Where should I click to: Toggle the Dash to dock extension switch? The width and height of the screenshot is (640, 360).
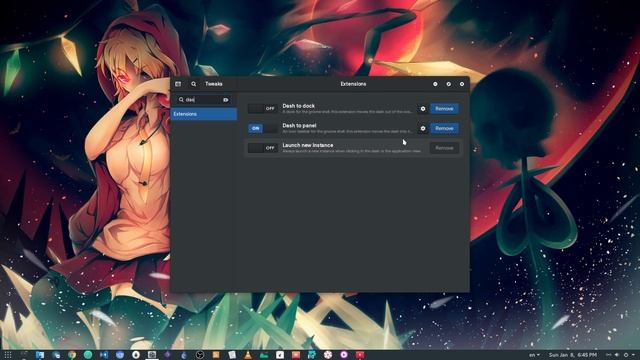tap(263, 109)
